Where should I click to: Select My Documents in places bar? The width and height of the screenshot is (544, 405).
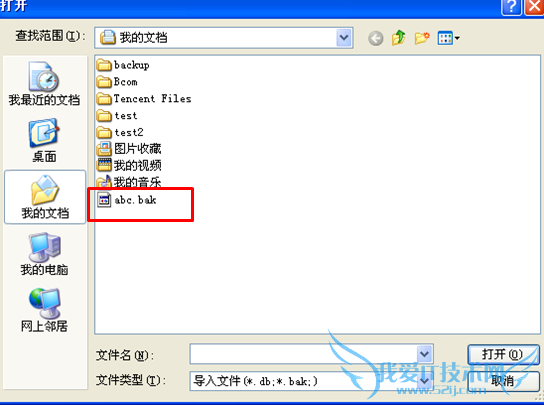[x=45, y=197]
